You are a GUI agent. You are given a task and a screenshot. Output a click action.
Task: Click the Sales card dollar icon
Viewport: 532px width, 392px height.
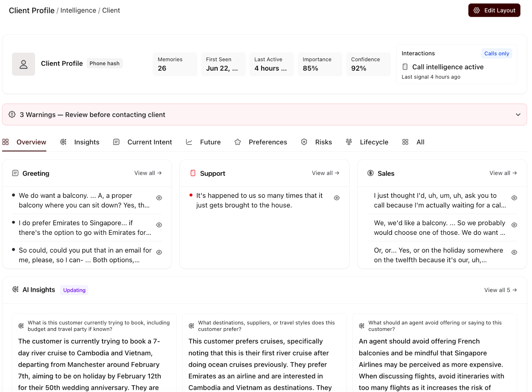pyautogui.click(x=371, y=173)
